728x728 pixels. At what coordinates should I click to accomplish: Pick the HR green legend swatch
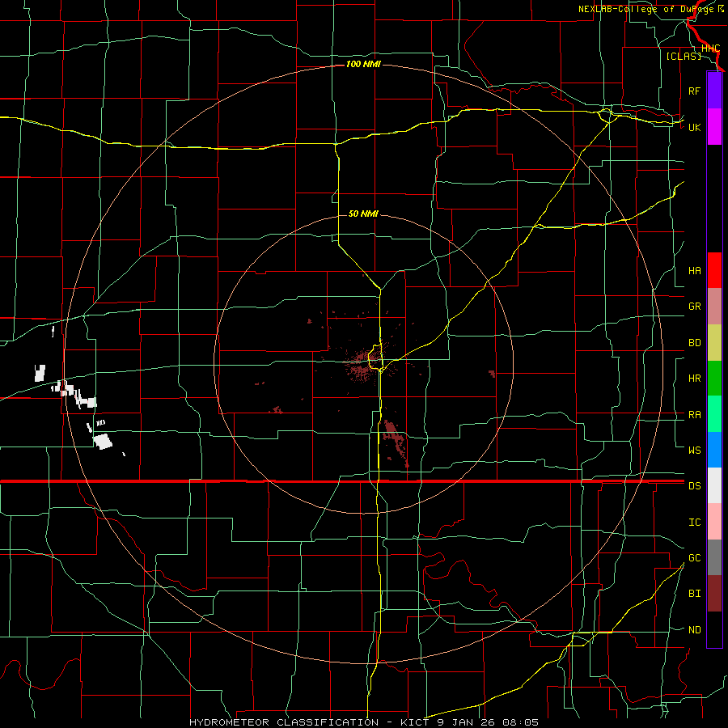coord(714,379)
